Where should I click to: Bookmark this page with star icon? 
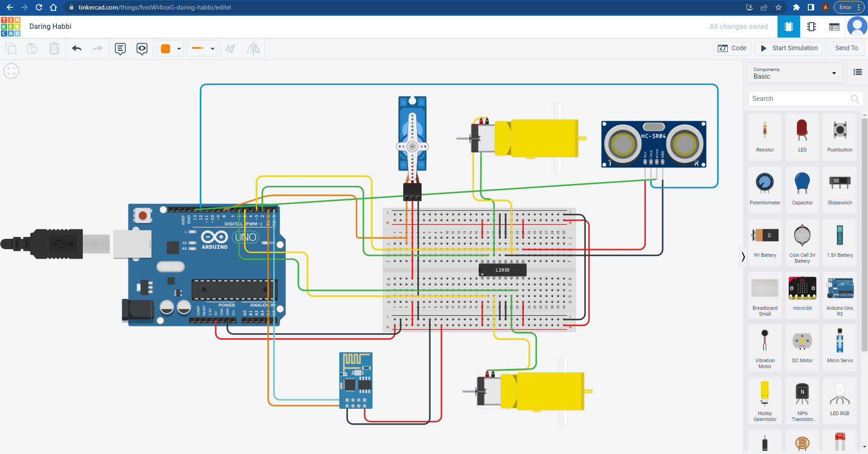[x=778, y=7]
